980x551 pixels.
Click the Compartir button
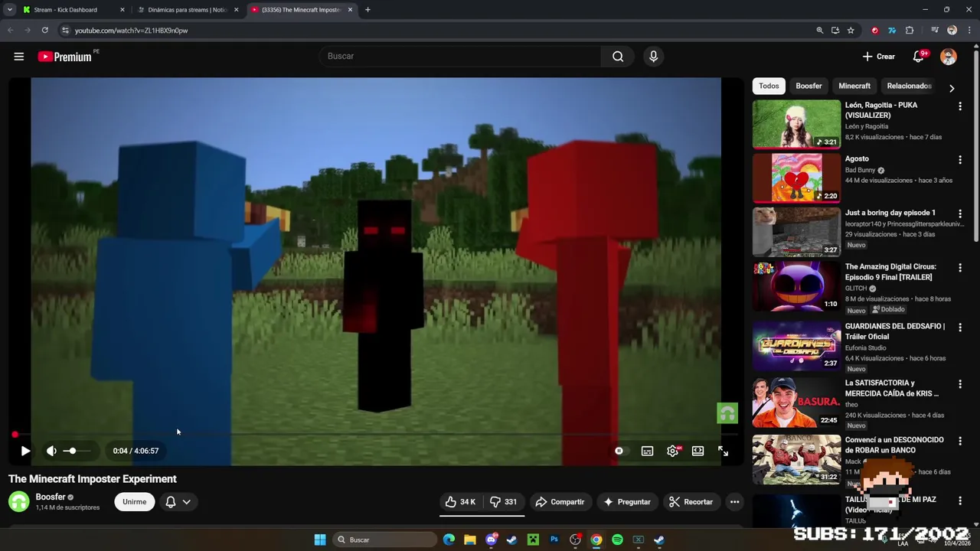point(560,502)
